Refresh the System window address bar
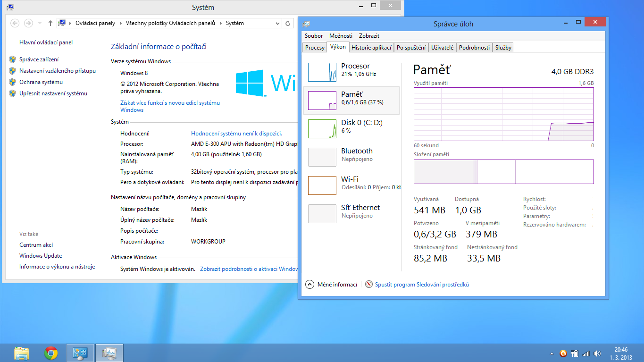This screenshot has width=644, height=362. click(x=288, y=23)
